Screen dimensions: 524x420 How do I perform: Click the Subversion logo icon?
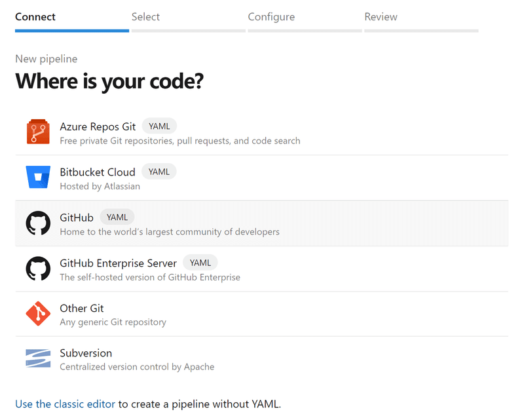coord(38,358)
